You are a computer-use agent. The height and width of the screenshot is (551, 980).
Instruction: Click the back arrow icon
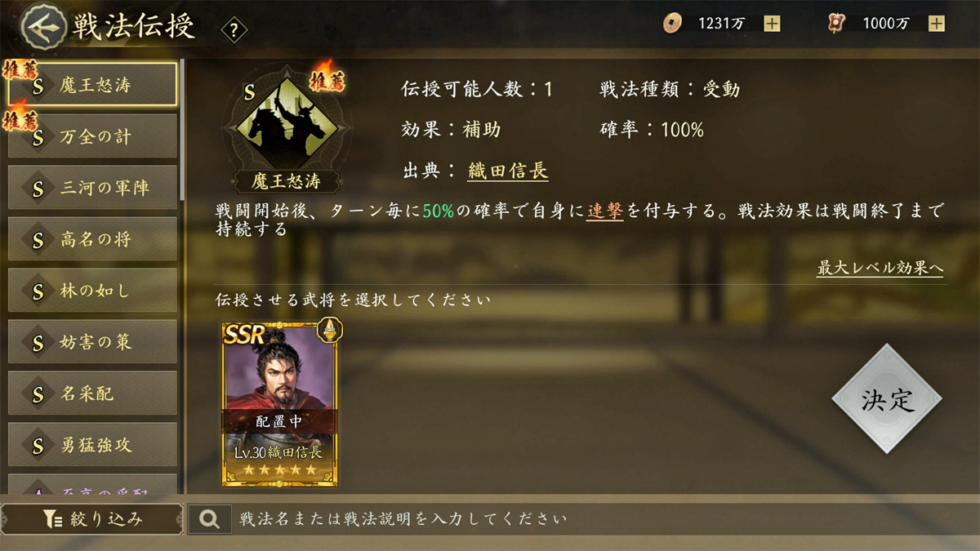point(42,27)
